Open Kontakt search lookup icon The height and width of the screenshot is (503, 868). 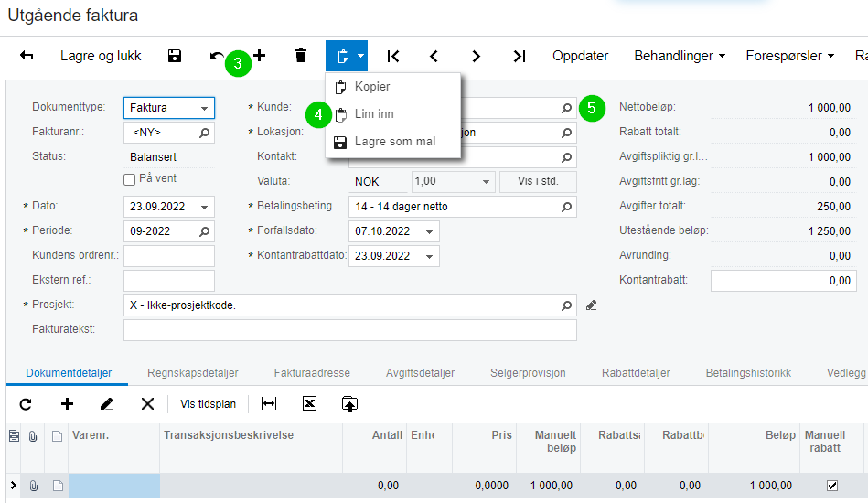click(x=566, y=157)
